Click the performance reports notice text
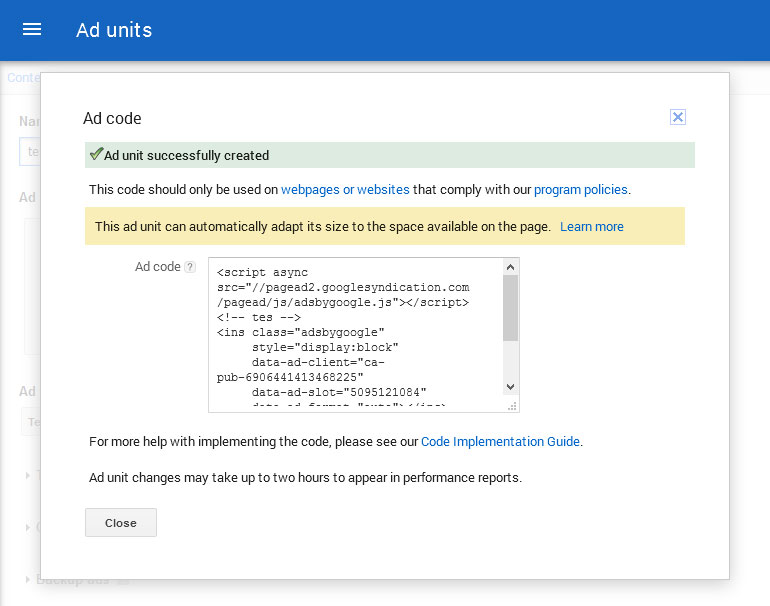 [305, 477]
